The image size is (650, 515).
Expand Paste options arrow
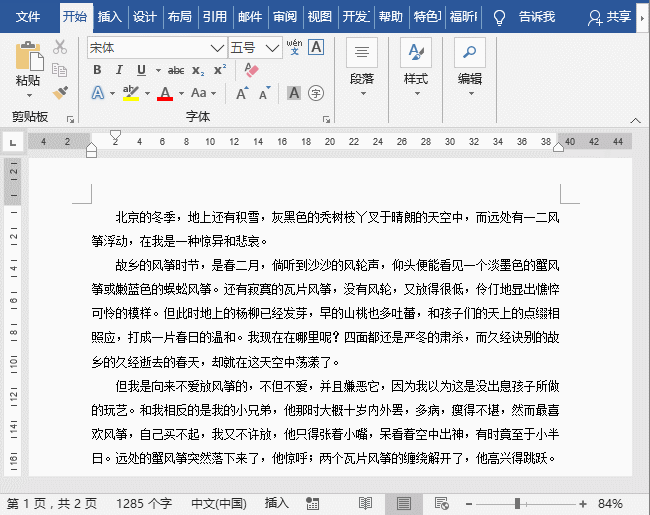[x=29, y=95]
